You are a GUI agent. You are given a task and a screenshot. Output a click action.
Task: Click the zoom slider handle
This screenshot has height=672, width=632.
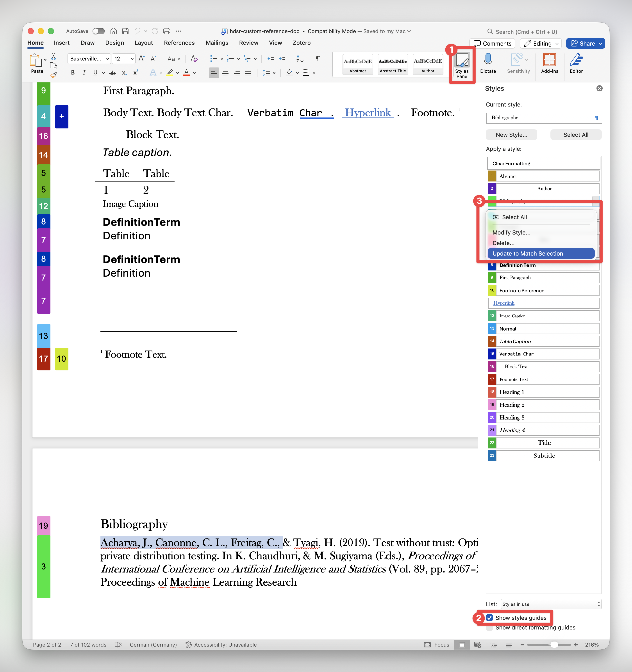click(x=554, y=645)
